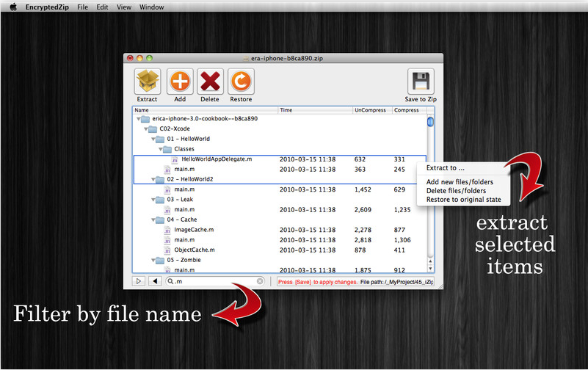This screenshot has height=370, width=588.
Task: Click the HelloWorldAppDelegate.m file icon
Action: (x=175, y=160)
